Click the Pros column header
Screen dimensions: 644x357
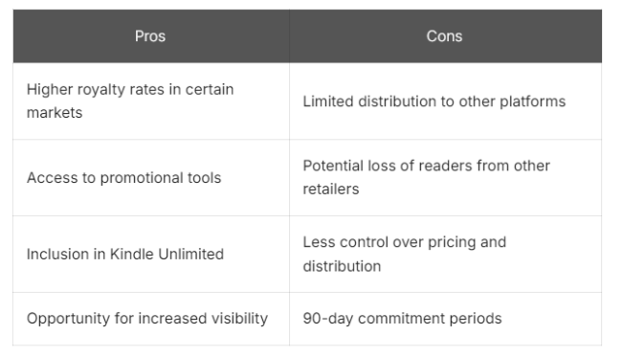[151, 36]
